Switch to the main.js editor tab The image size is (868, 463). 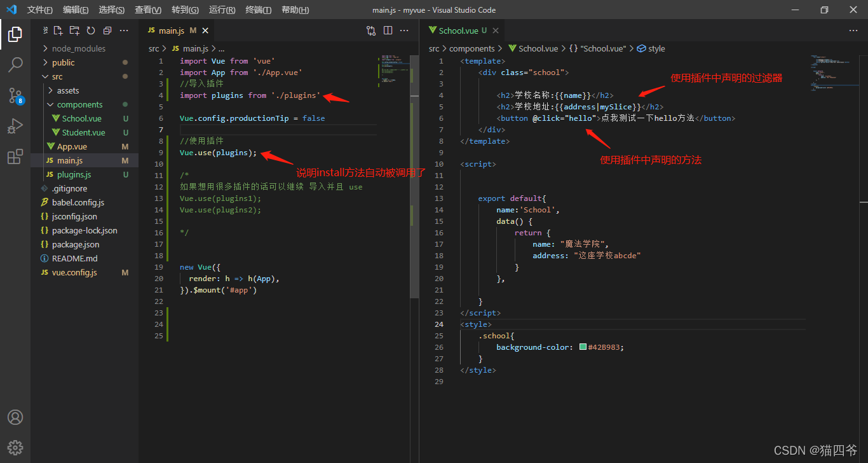point(177,31)
